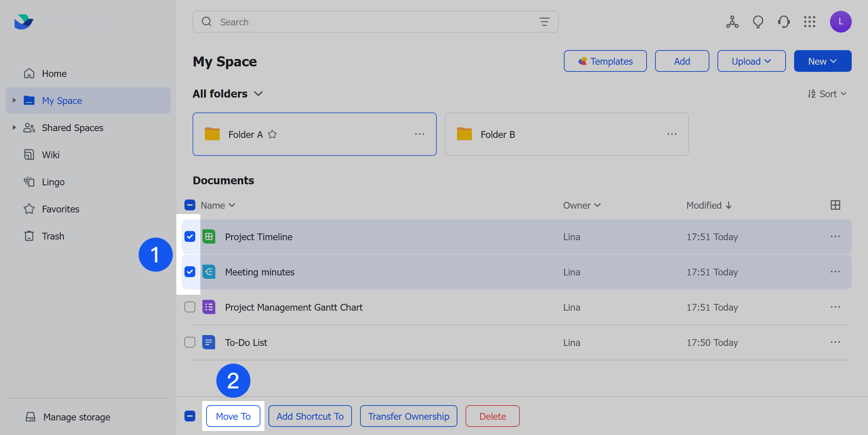868x435 pixels.
Task: Click the Move To button
Action: click(x=233, y=416)
